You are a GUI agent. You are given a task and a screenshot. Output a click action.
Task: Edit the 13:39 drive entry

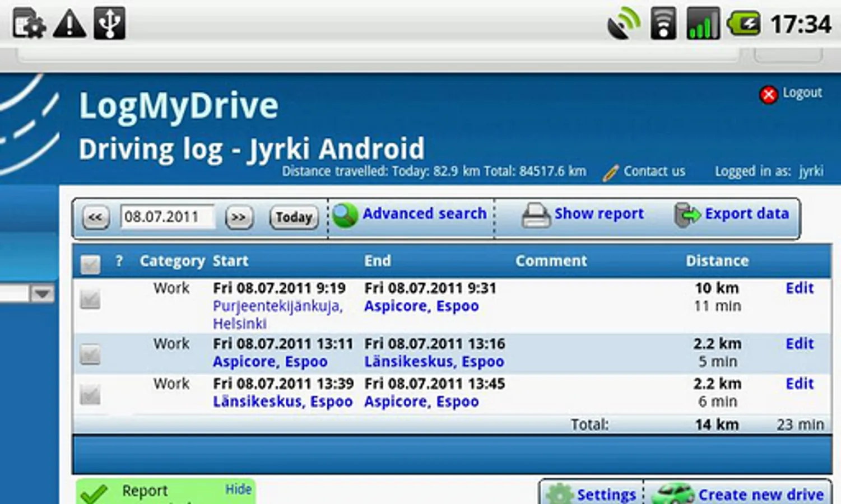[x=800, y=384]
